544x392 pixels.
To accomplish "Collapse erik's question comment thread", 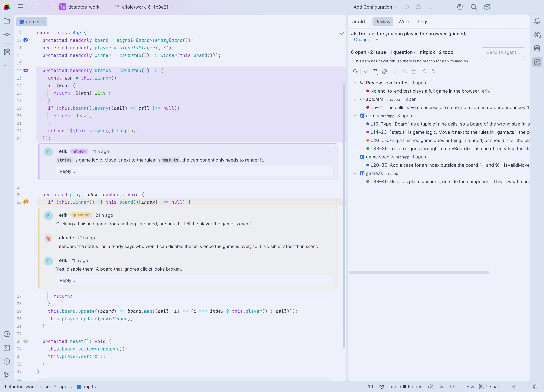I will click(x=329, y=215).
